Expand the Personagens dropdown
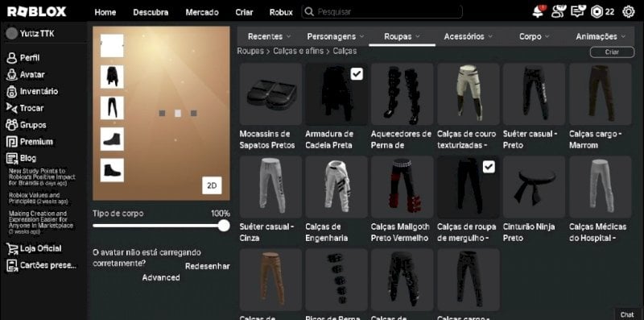This screenshot has width=644, height=320. 336,36
